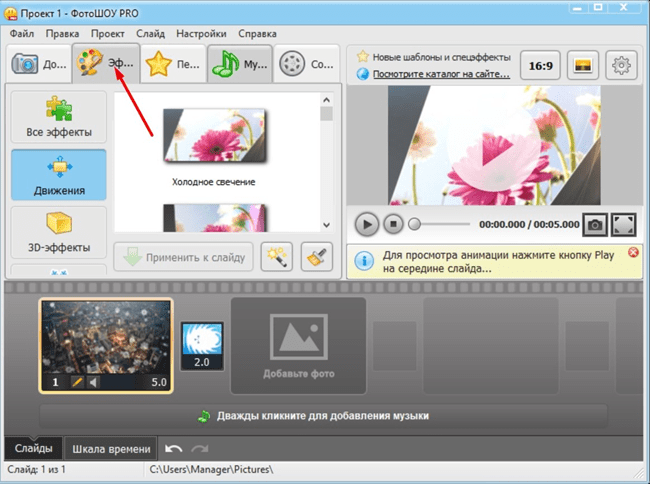
Task: Open the film reel tab
Action: click(307, 65)
